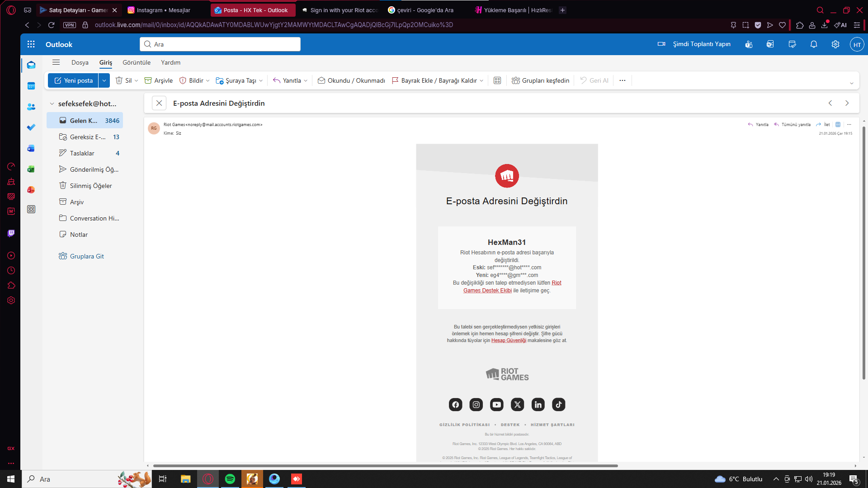Open notifications bell in Outlook header
The image size is (868, 488).
[814, 44]
